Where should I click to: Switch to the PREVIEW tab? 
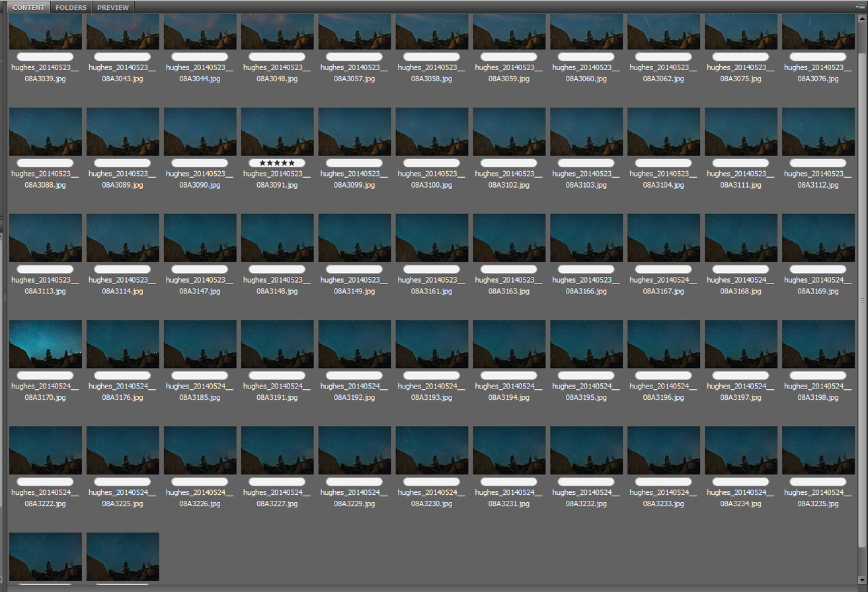(113, 7)
